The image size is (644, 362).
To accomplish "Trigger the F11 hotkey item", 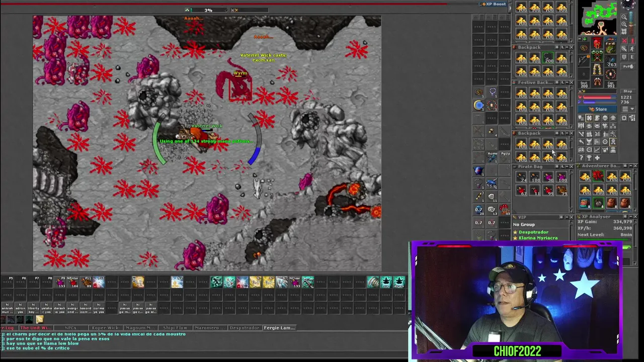I will click(x=86, y=282).
